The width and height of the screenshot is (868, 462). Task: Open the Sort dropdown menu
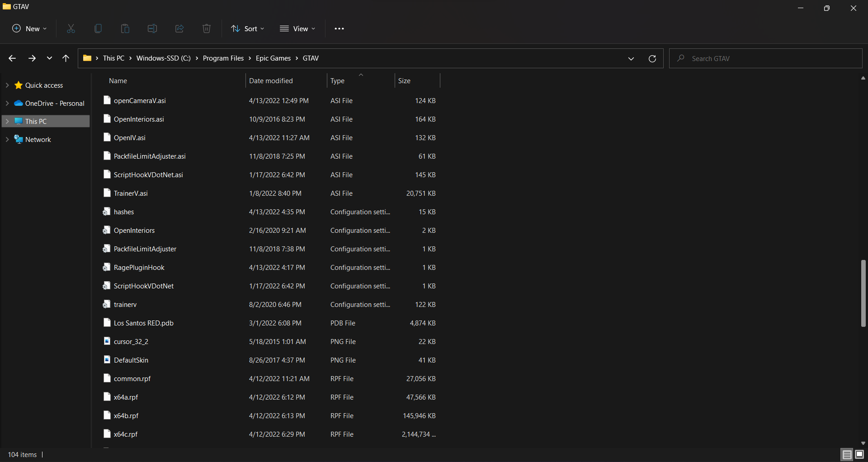point(248,28)
